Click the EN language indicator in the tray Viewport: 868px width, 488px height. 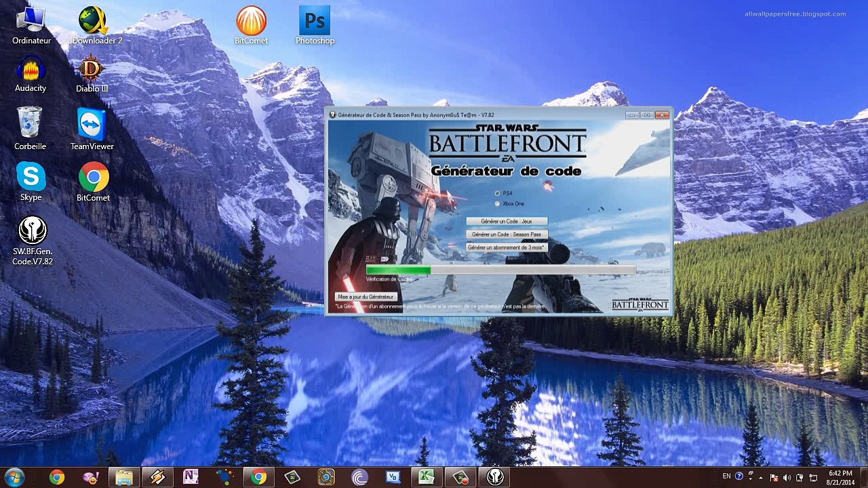[726, 476]
